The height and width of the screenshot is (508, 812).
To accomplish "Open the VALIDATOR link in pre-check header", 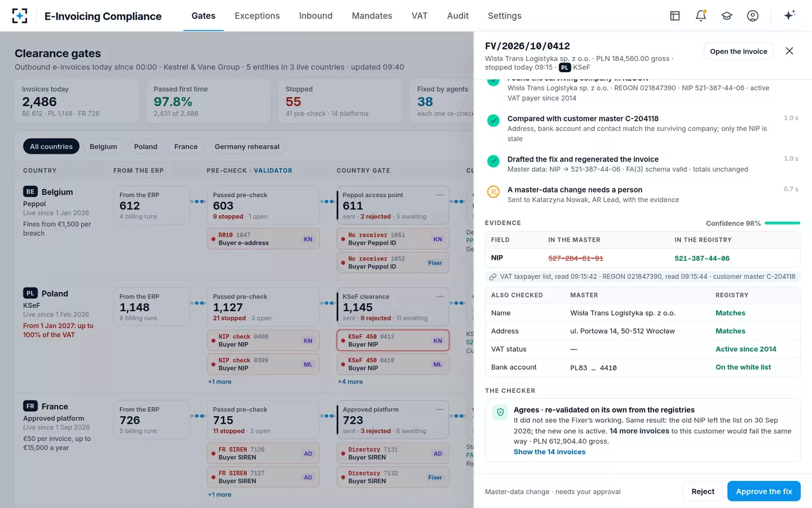I will click(x=273, y=170).
